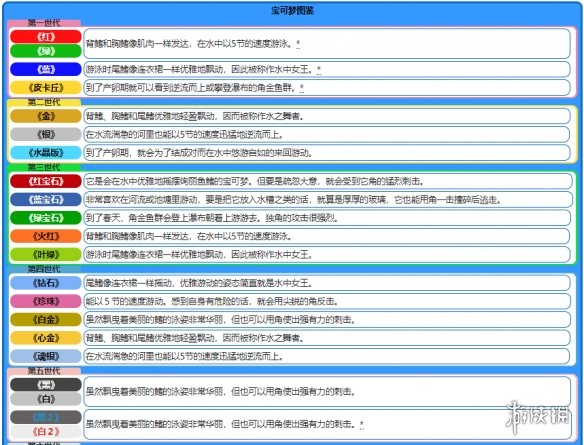Click the 《钻石》 diamond version label
Screen dimensions: 584x445
[x=45, y=283]
